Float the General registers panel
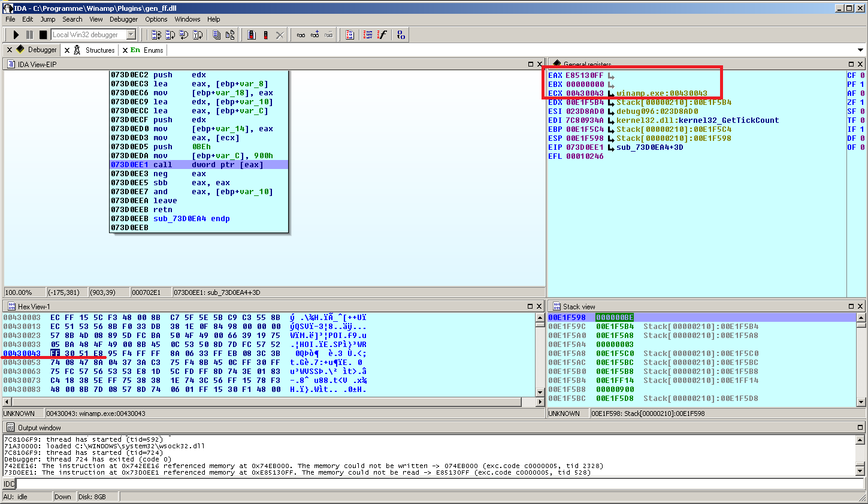Image resolution: width=868 pixels, height=504 pixels. [x=851, y=64]
